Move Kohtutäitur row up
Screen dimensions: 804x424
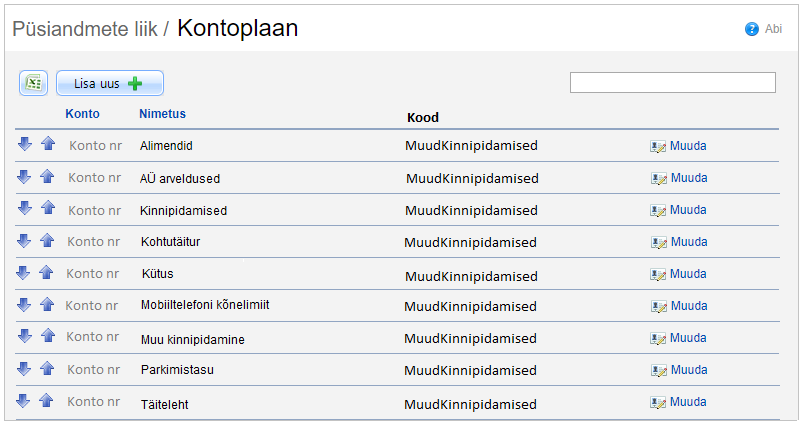(x=46, y=240)
